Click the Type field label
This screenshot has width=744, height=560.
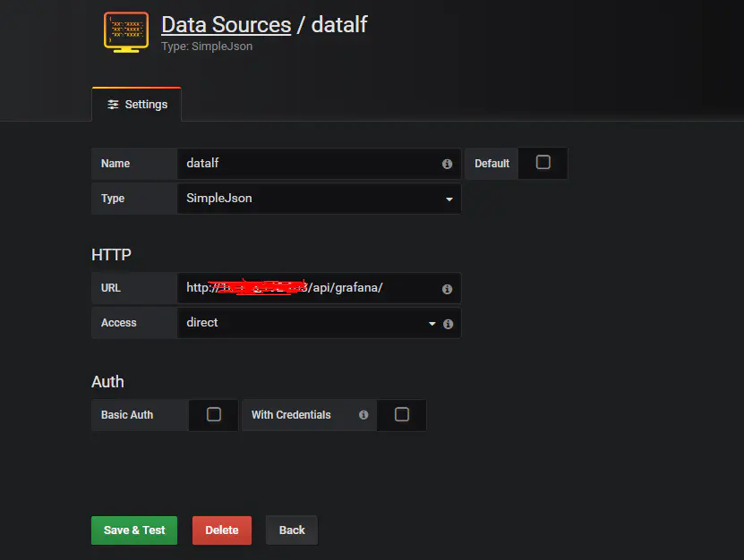pyautogui.click(x=113, y=199)
